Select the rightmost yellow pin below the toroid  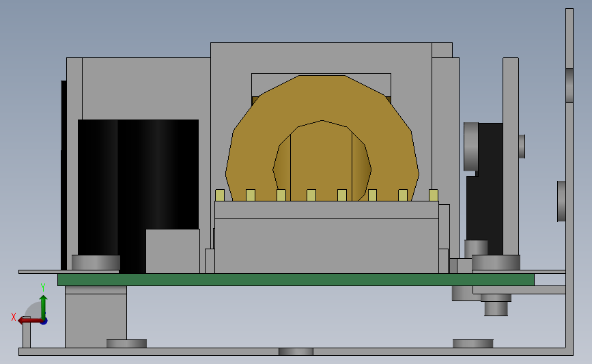(x=434, y=195)
